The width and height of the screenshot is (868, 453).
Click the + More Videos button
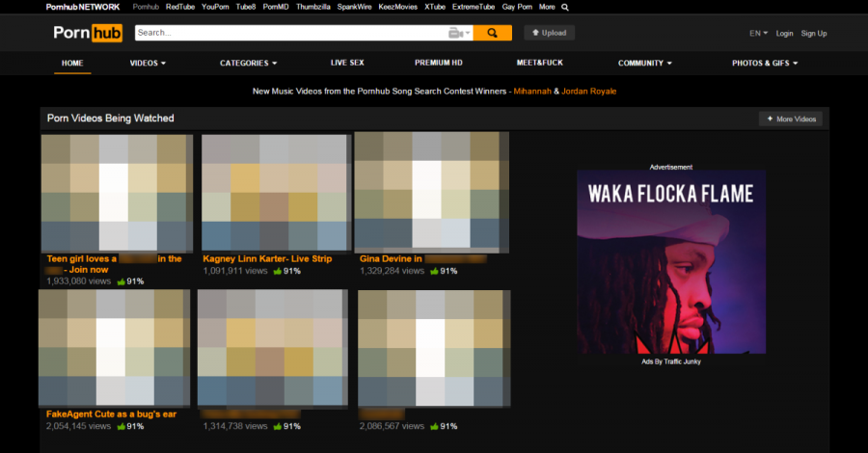pos(791,119)
